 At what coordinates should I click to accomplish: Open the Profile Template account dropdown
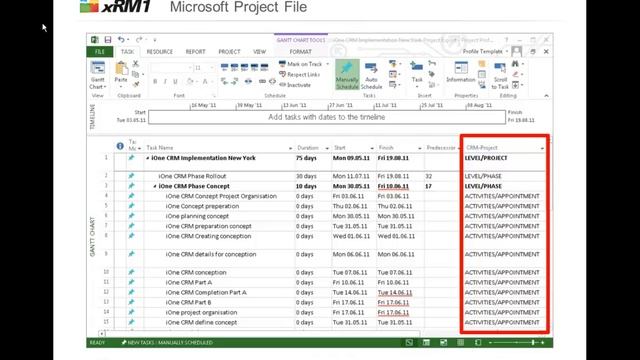click(485, 51)
